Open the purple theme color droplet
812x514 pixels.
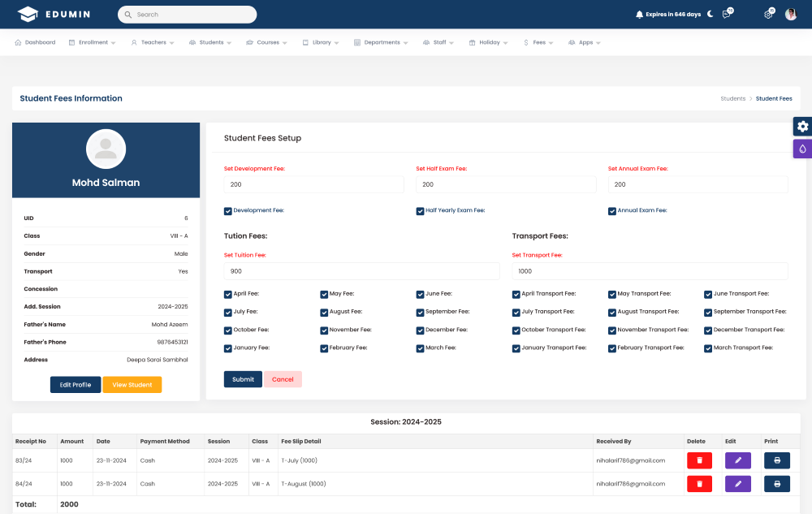click(802, 149)
